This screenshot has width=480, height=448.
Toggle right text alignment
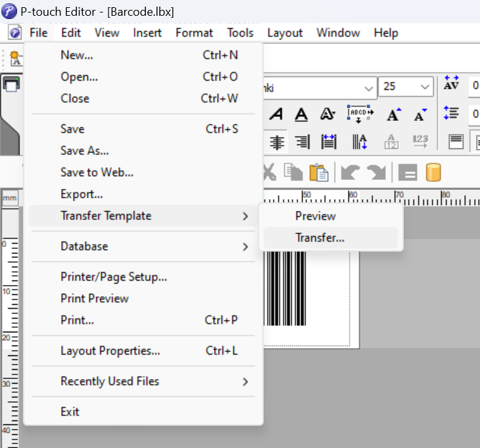(302, 142)
